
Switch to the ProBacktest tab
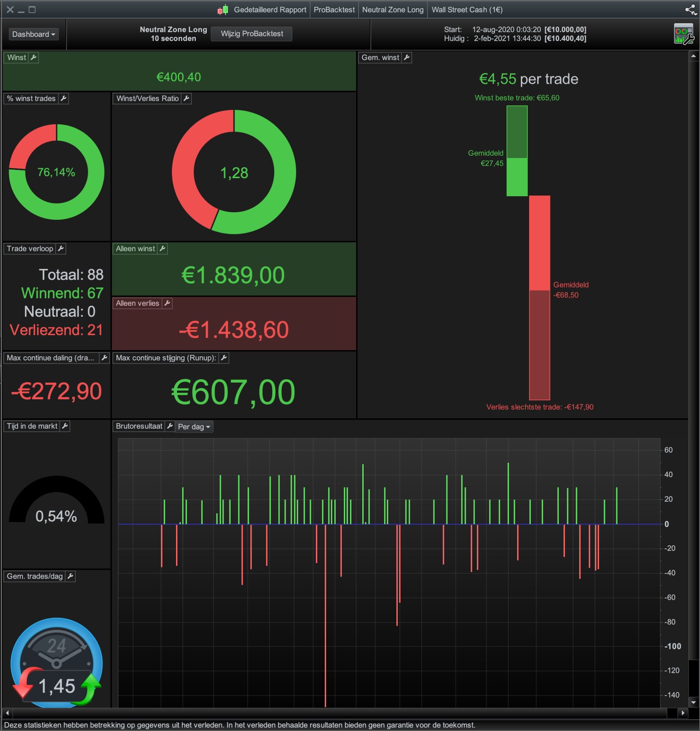(334, 10)
